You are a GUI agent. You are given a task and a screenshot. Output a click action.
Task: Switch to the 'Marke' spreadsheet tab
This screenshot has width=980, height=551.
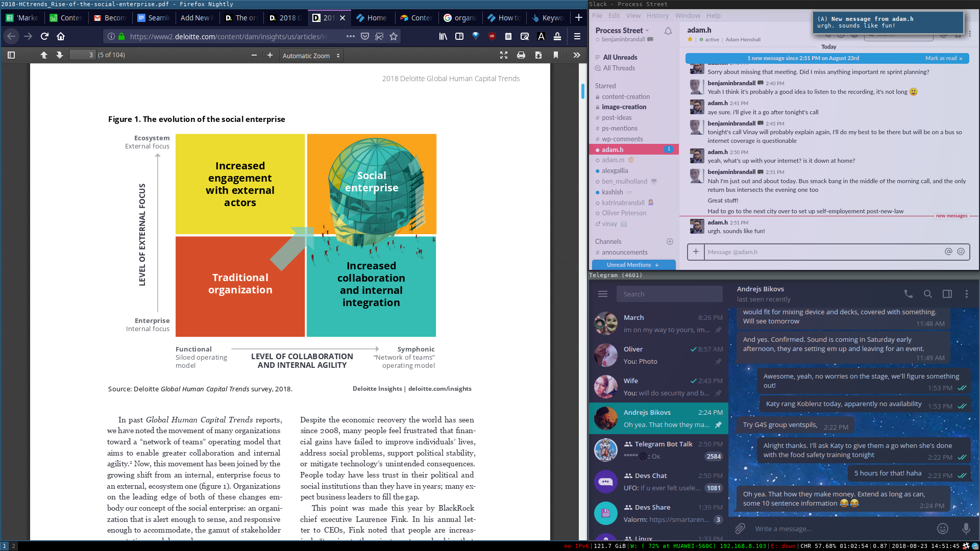click(x=22, y=18)
